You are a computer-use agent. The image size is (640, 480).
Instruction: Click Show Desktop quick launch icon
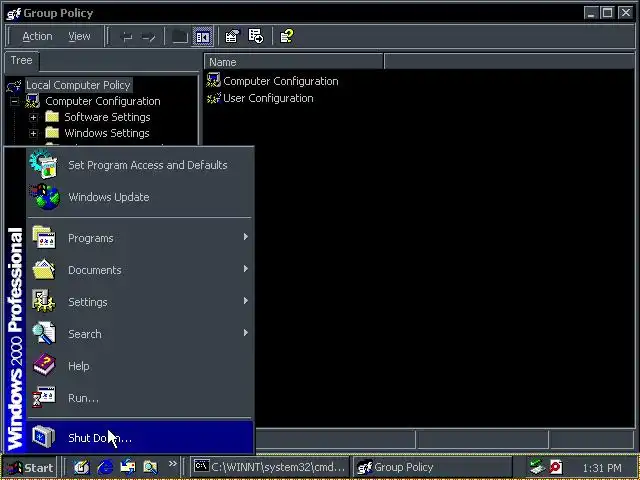point(82,467)
